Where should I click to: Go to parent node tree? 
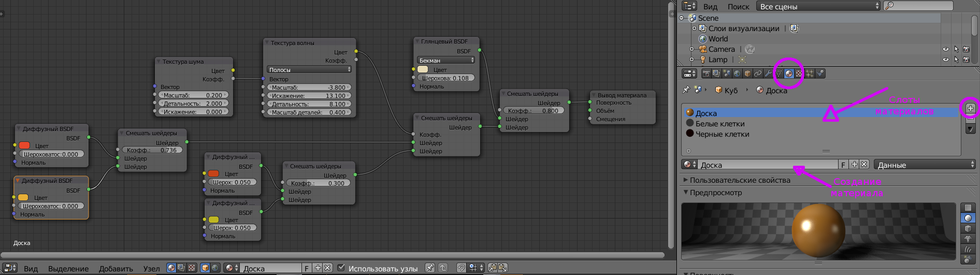coord(443,268)
